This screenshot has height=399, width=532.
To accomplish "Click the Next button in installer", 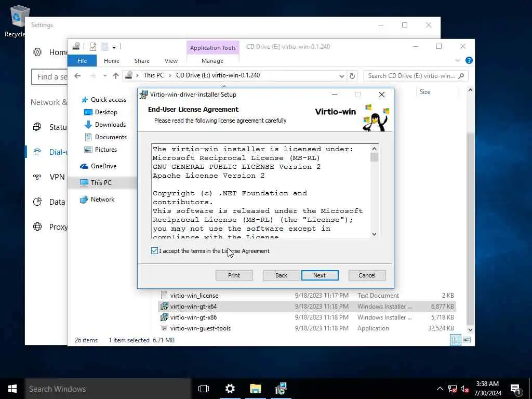I will pyautogui.click(x=320, y=275).
